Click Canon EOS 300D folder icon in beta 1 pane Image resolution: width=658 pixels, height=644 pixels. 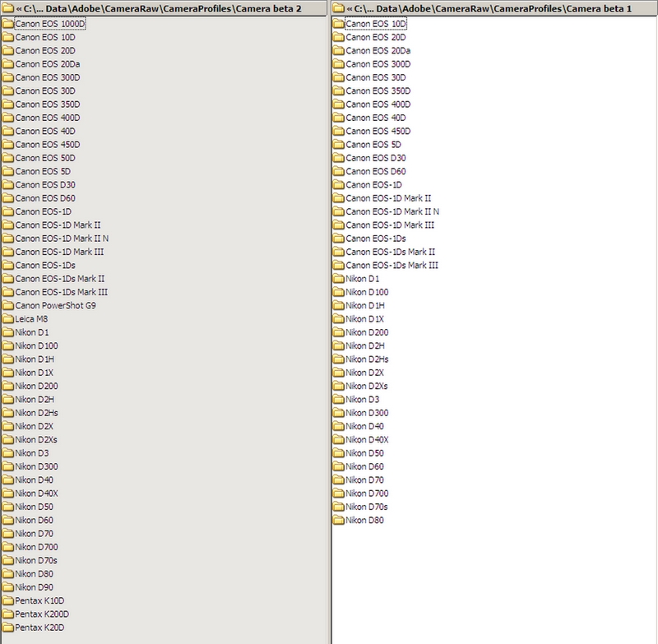click(x=338, y=64)
